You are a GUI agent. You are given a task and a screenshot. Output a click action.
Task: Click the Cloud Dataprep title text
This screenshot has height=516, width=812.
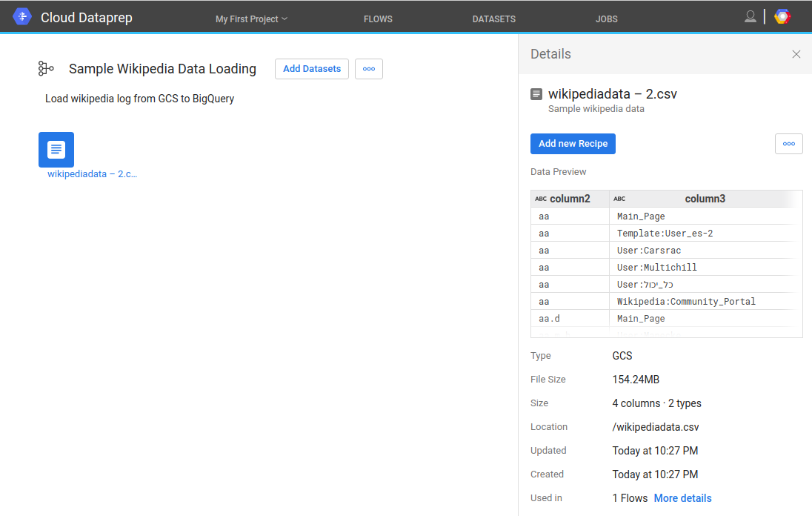pyautogui.click(x=87, y=18)
